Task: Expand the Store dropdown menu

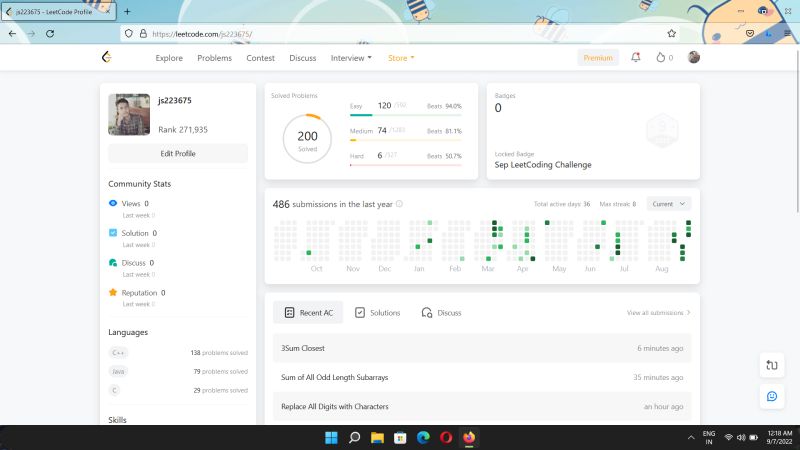Action: point(401,58)
